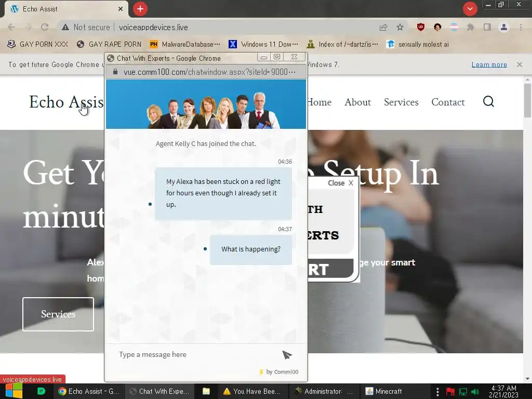Click the Echo Assist site title
The width and height of the screenshot is (532, 399).
(x=66, y=102)
